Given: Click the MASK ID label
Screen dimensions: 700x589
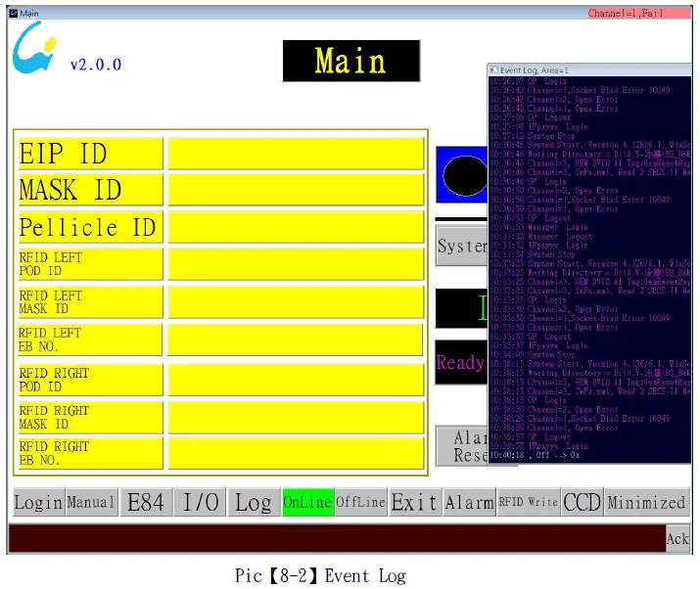Looking at the screenshot, I should tap(91, 190).
